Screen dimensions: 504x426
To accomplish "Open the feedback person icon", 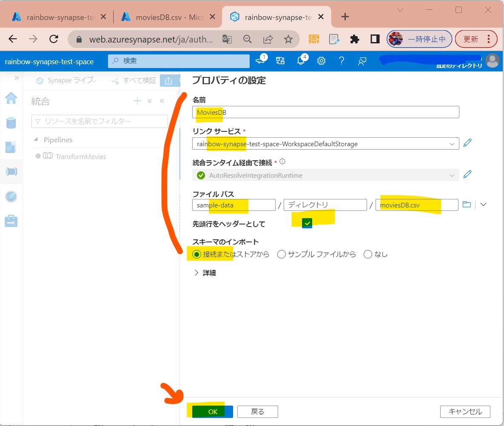I will tap(362, 61).
